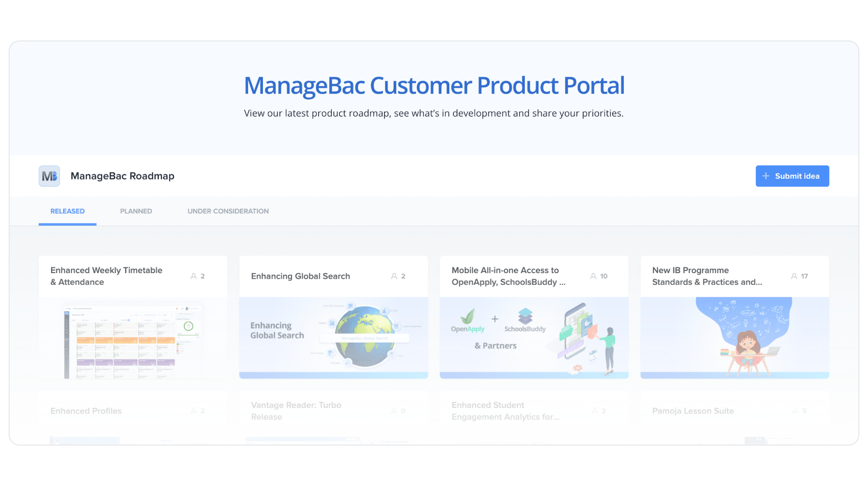
Task: Open the Under Consideration tab
Action: point(228,211)
